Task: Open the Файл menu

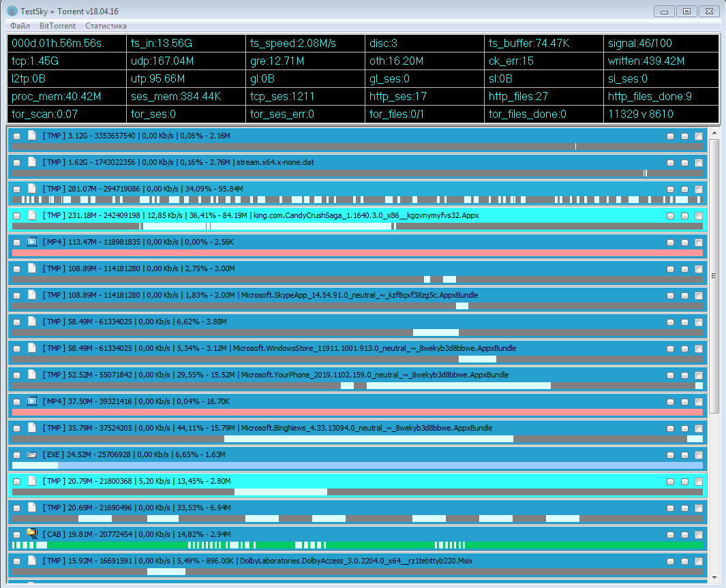Action: coord(20,26)
